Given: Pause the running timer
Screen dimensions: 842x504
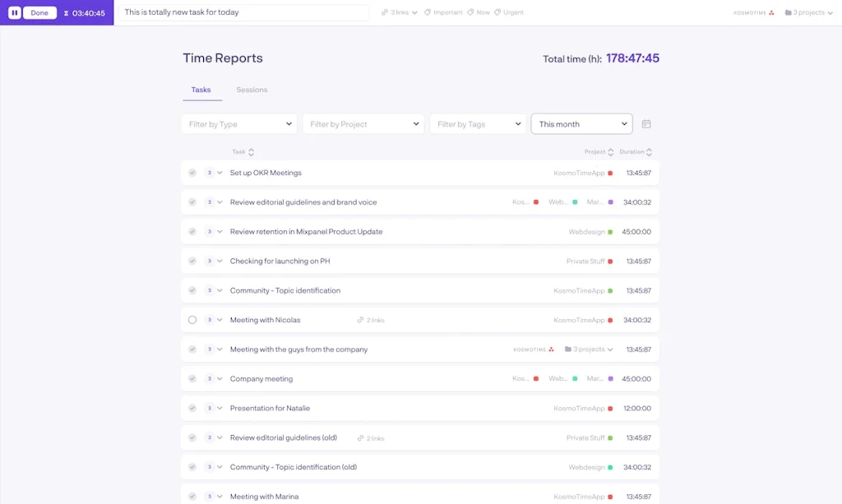Looking at the screenshot, I should click(14, 13).
